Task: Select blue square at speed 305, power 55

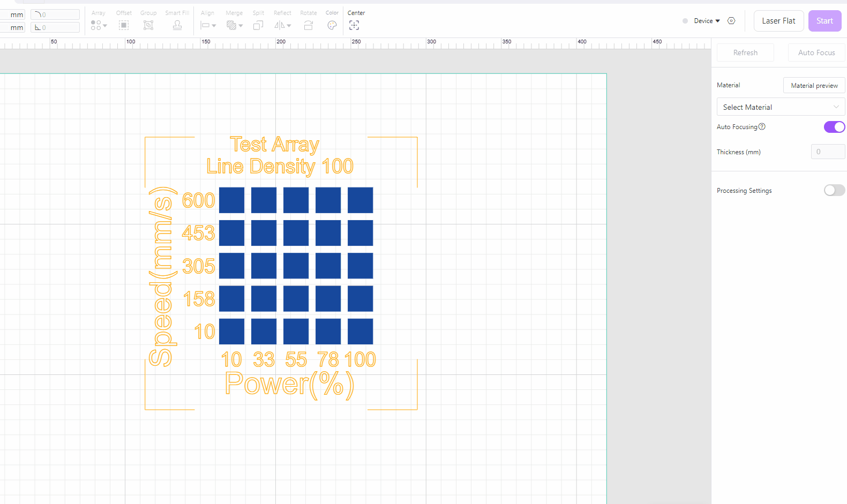Action: point(296,266)
